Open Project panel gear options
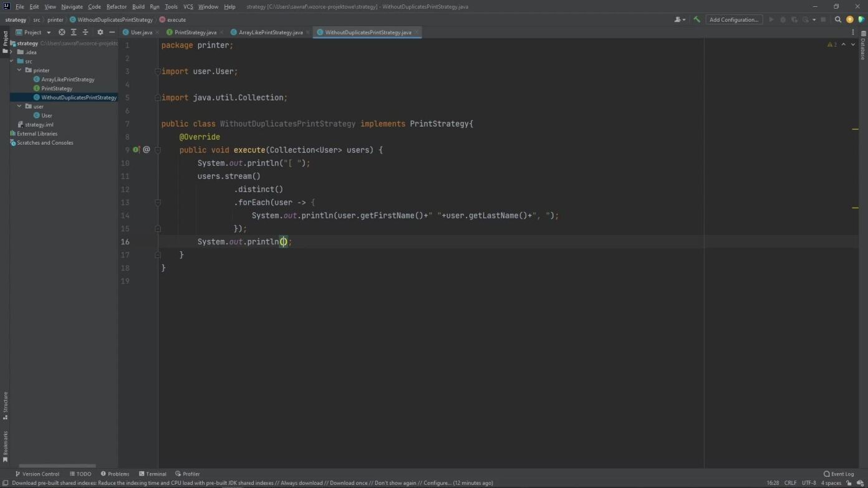868x488 pixels. pos(100,32)
